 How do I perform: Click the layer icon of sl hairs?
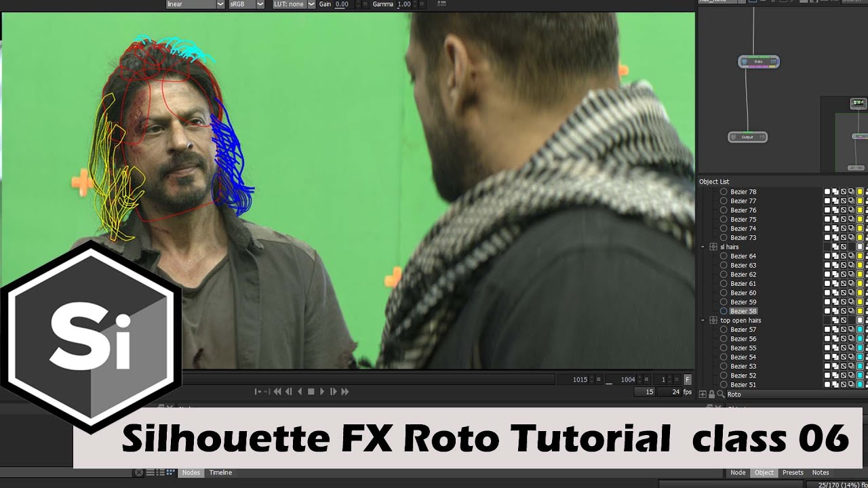(x=713, y=247)
